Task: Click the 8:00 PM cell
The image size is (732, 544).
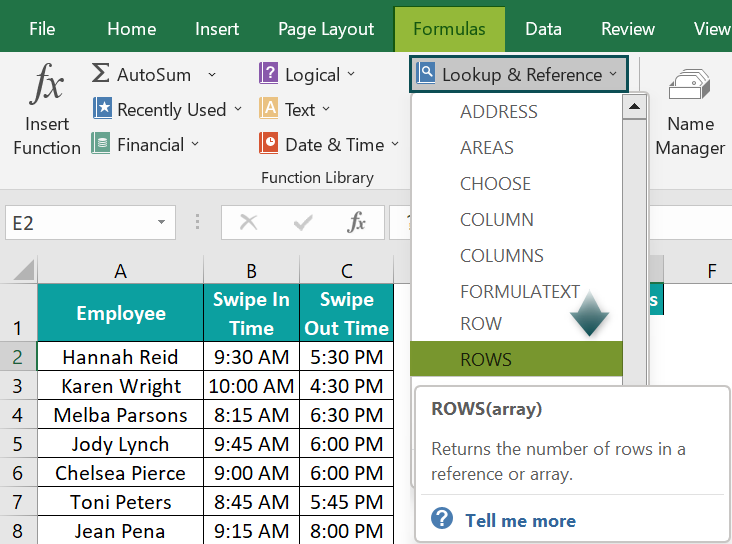Action: pyautogui.click(x=346, y=530)
